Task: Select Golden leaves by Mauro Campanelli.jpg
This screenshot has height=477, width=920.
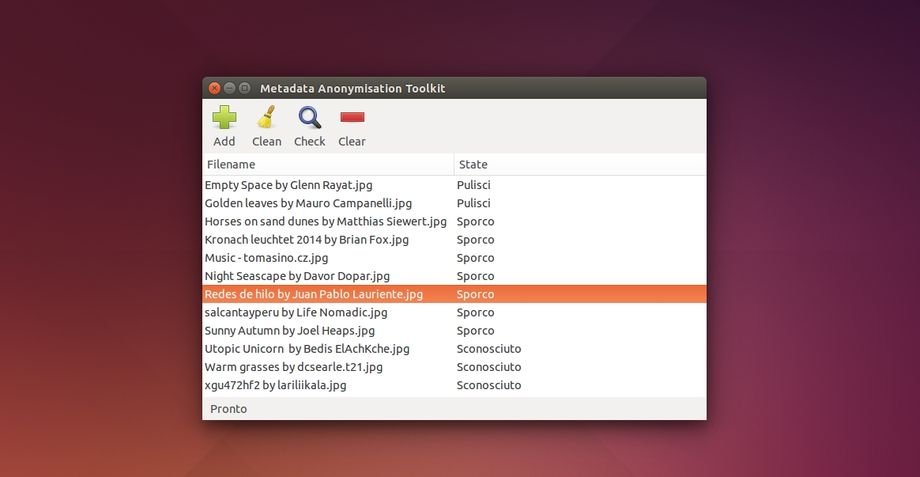Action: coord(308,203)
